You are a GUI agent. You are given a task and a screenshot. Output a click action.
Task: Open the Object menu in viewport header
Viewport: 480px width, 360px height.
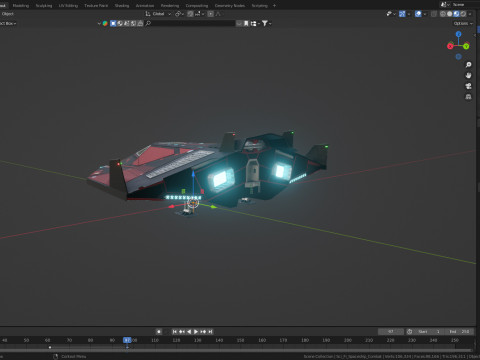pos(8,14)
